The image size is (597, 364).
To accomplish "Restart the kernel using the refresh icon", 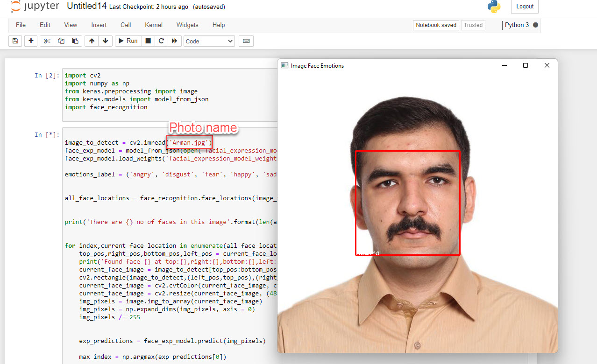I will [x=160, y=41].
